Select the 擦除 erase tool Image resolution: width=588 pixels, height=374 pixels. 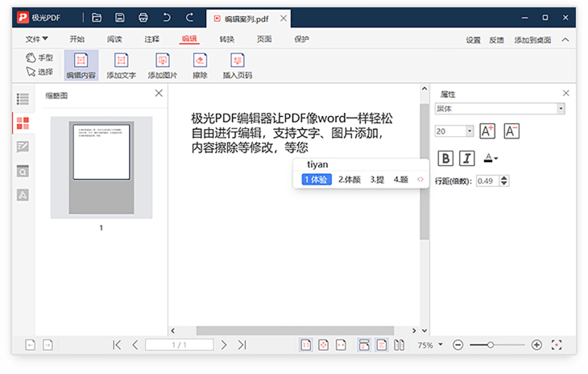(x=200, y=65)
